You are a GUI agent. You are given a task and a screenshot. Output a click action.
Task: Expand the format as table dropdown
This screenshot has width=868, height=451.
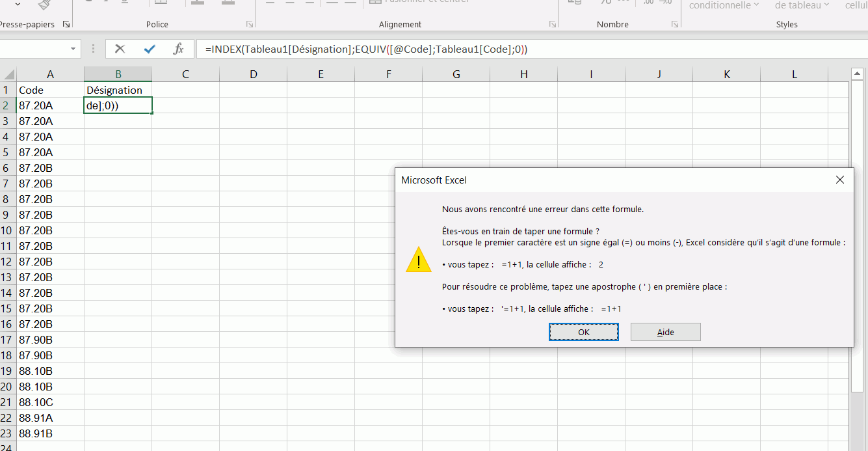click(802, 6)
